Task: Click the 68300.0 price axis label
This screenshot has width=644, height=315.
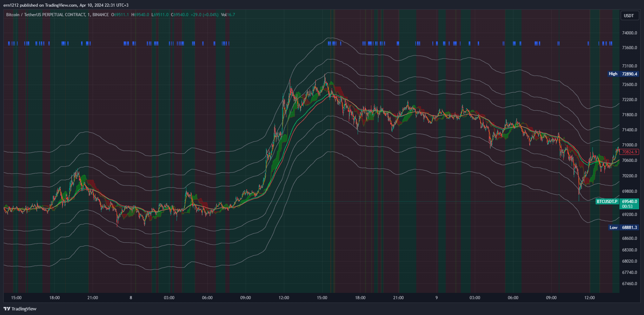Action: 630,250
